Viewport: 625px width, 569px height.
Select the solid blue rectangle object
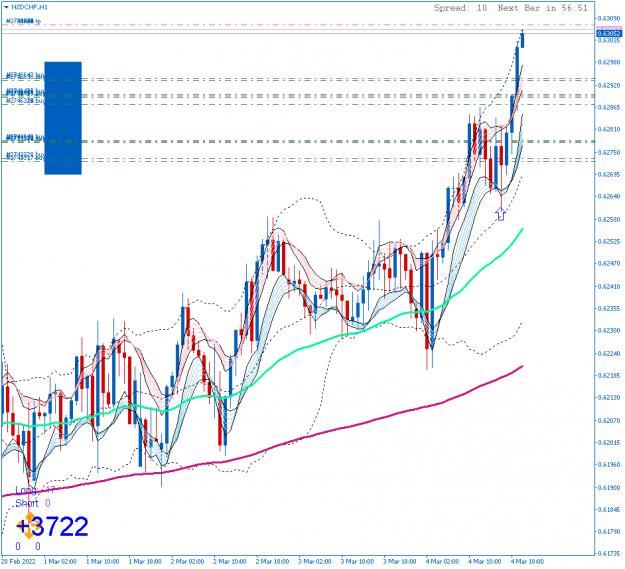click(x=63, y=118)
